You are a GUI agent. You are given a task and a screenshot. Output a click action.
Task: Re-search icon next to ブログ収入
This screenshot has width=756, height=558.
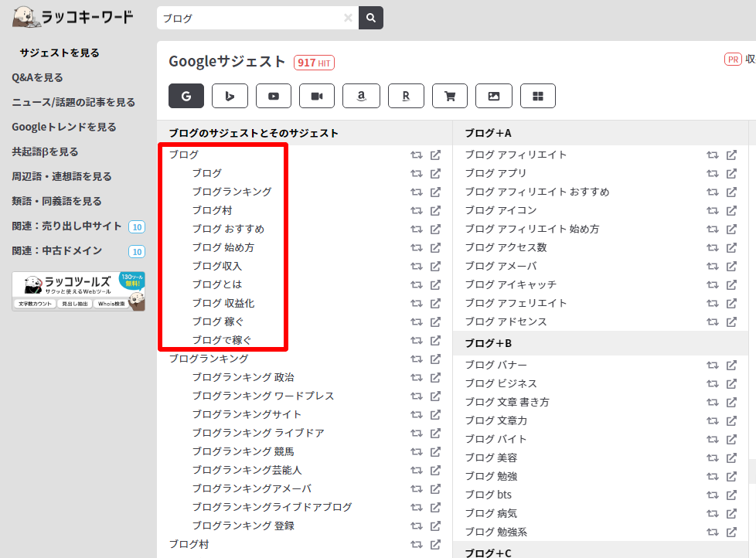tap(417, 266)
